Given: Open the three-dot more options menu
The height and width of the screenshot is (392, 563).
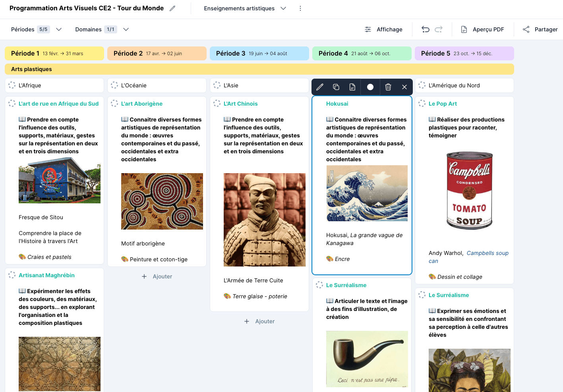Looking at the screenshot, I should pos(300,8).
